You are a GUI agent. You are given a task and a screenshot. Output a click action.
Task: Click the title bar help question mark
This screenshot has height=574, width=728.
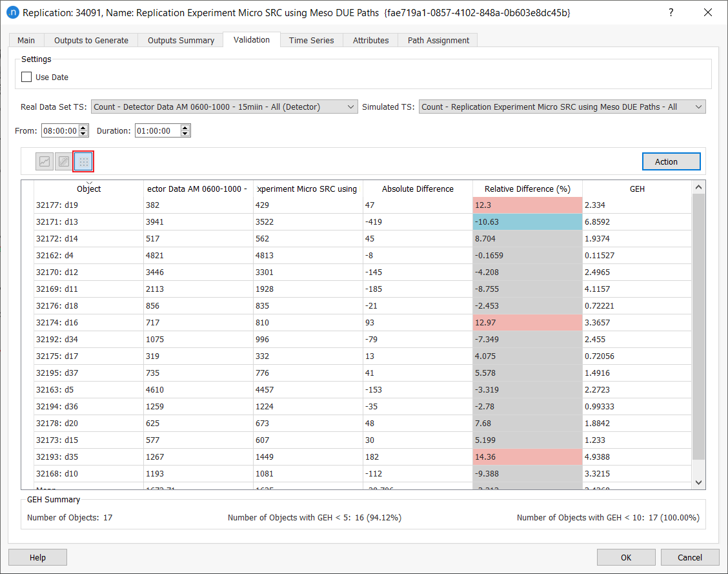tap(671, 12)
